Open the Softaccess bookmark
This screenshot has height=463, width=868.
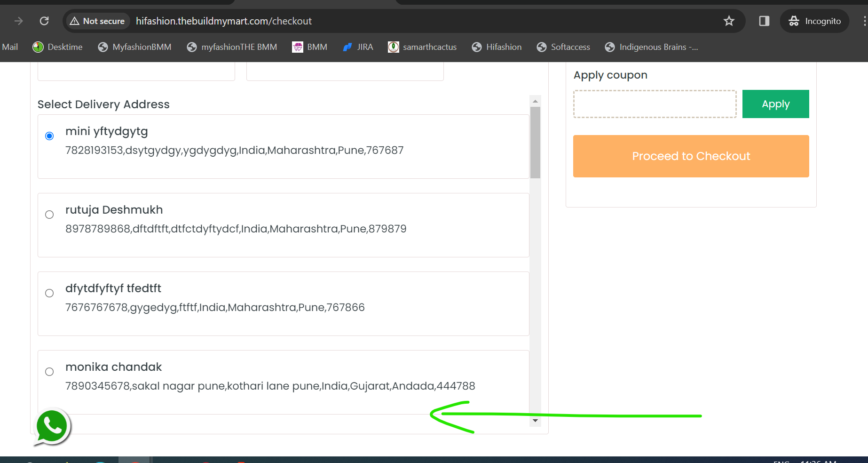563,47
